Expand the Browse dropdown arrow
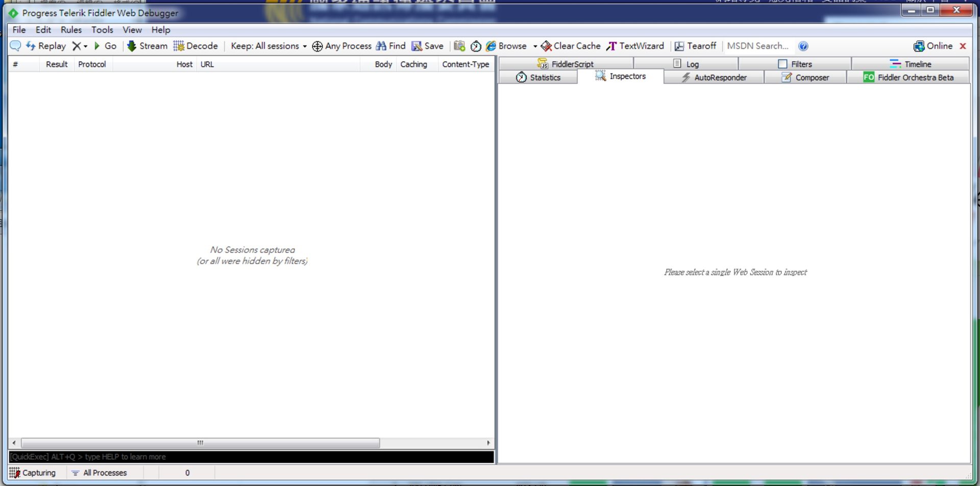The image size is (980, 486). [535, 46]
